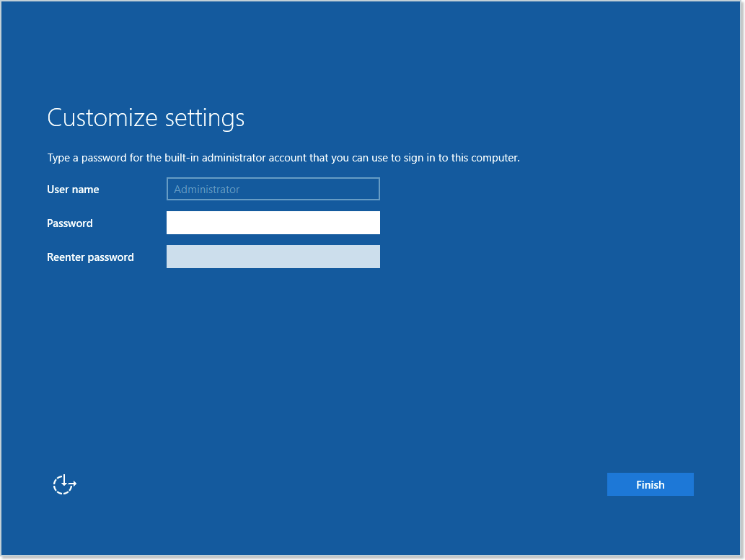The width and height of the screenshot is (745, 560).
Task: Click the greyed-out "Administrator" text
Action: point(207,190)
